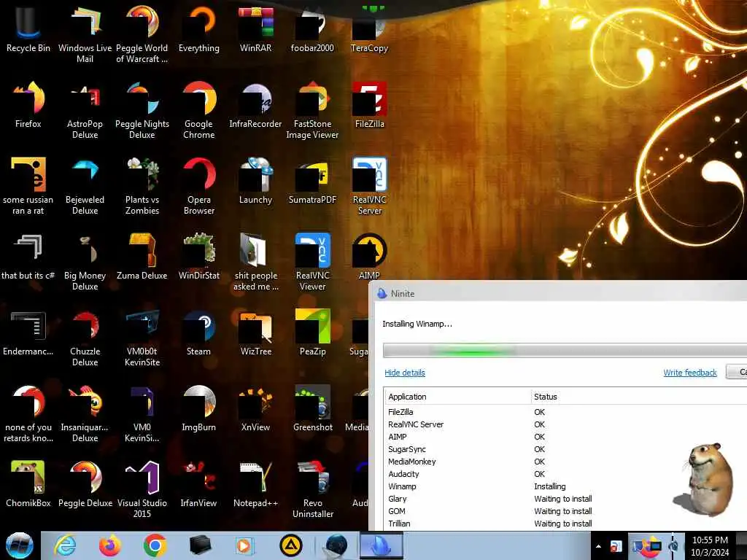Click the Ninite installation progress bar
The image size is (747, 560).
tap(565, 351)
